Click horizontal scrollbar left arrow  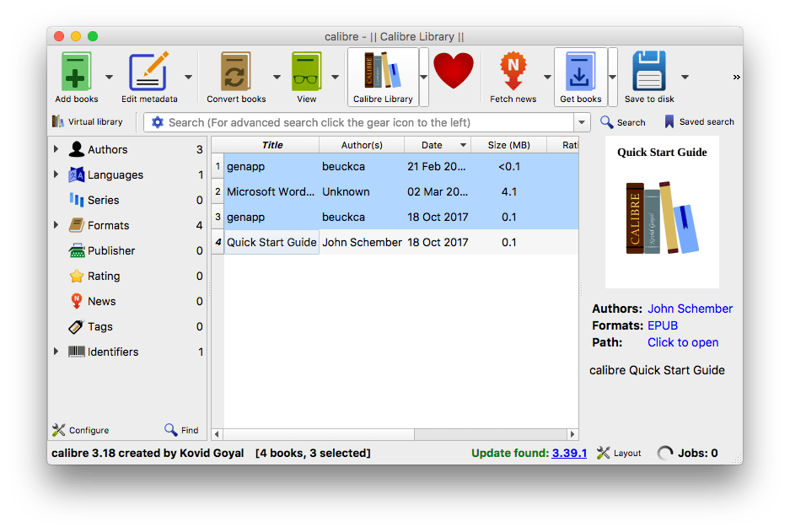coord(218,433)
